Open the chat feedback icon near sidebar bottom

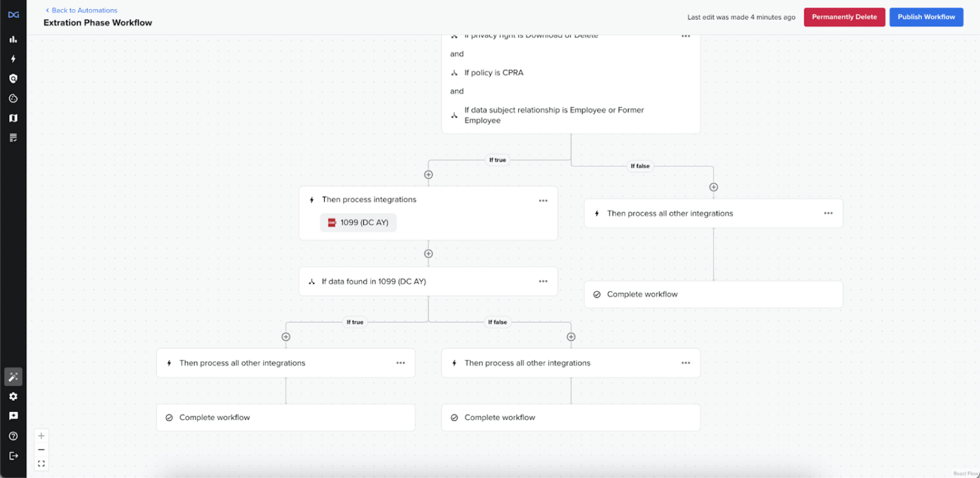13,416
